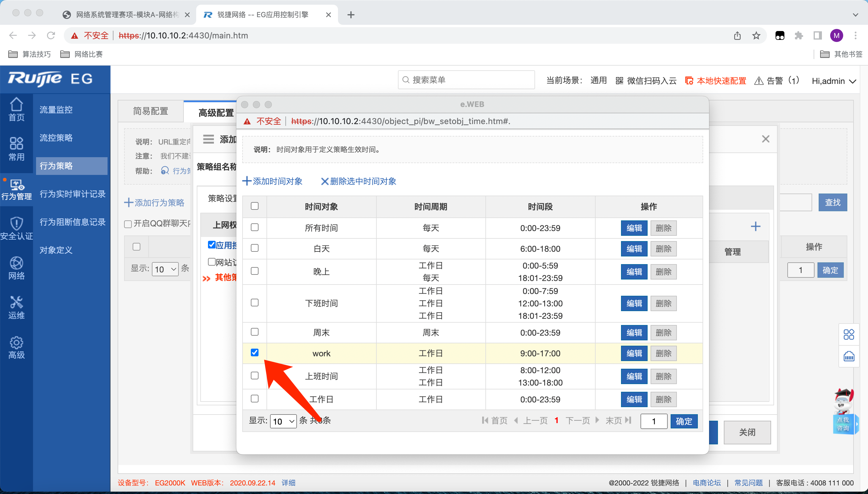868x494 pixels.
Task: Uncheck the work row checkbox
Action: click(254, 352)
